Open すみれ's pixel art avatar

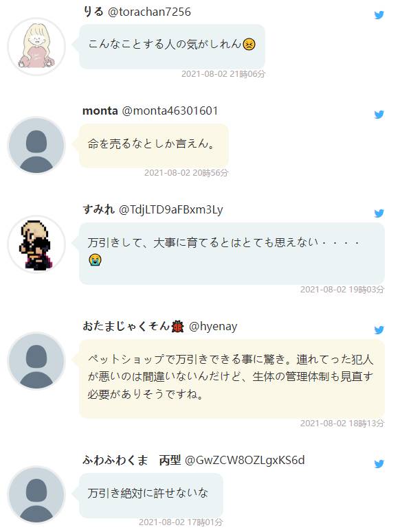click(36, 244)
